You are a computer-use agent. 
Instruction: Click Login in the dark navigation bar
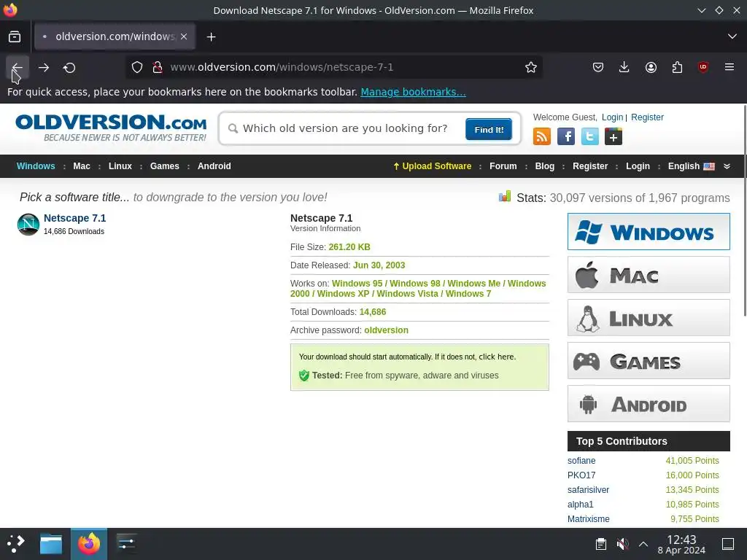tap(638, 166)
